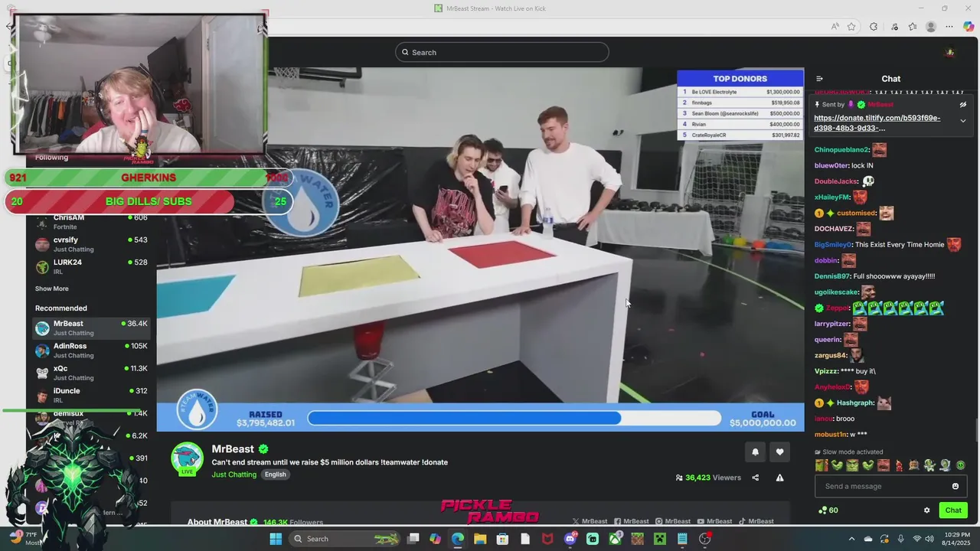Viewport: 980px width, 551px height.
Task: Open the media control music note icon
Action: pyautogui.click(x=894, y=27)
